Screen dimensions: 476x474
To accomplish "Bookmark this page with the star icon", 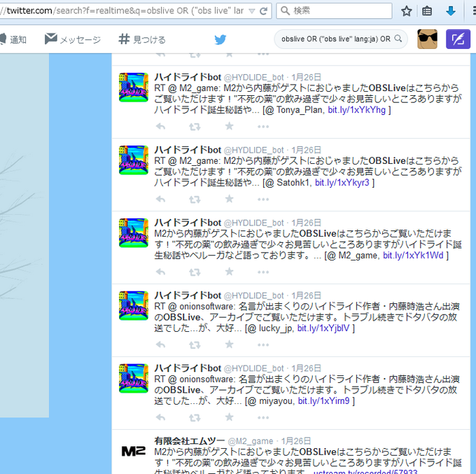I will (406, 11).
